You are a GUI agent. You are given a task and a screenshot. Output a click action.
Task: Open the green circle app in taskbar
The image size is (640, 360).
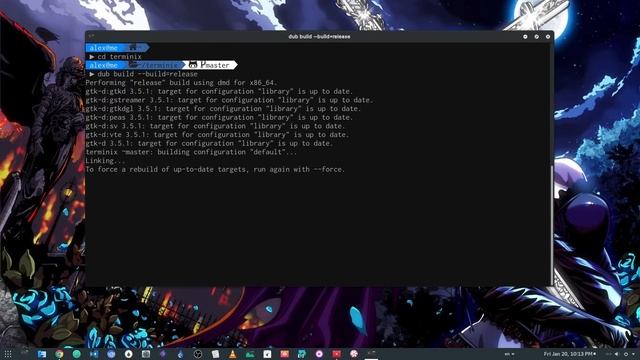coord(76,354)
